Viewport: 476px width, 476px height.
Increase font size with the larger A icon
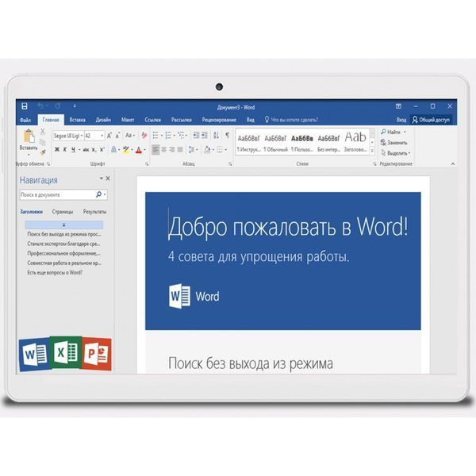(x=109, y=136)
